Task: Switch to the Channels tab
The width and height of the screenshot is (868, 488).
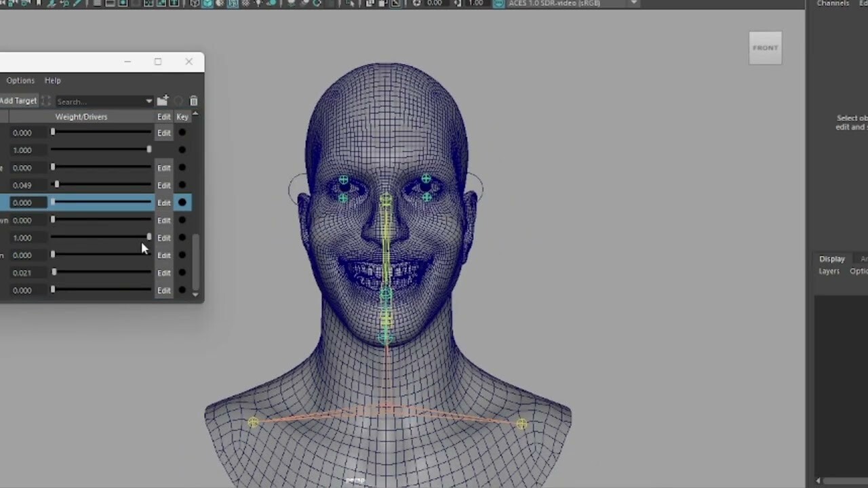Action: pos(833,3)
